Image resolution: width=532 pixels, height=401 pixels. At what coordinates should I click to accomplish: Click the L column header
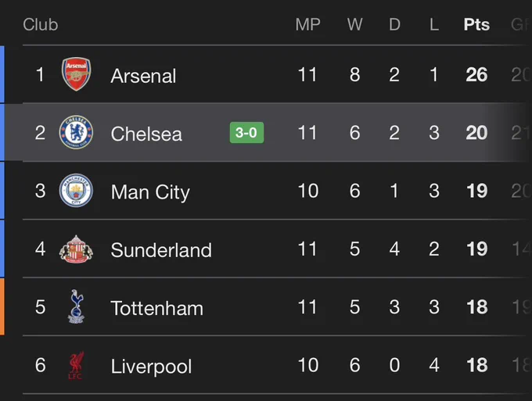click(434, 24)
